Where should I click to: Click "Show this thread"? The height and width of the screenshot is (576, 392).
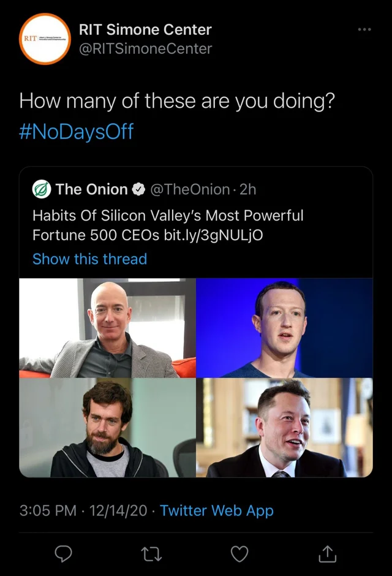(x=89, y=259)
